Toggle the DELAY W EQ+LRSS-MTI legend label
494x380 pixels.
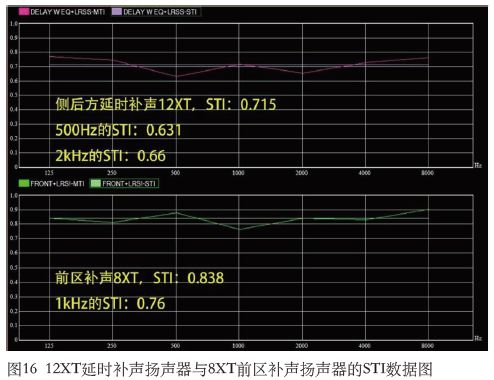[67, 12]
